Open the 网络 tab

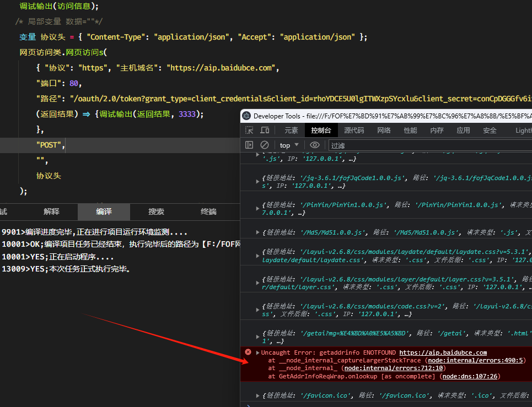click(384, 130)
